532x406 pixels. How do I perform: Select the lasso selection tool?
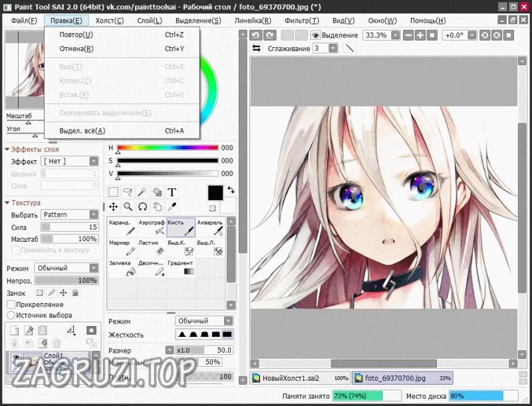pyautogui.click(x=128, y=192)
